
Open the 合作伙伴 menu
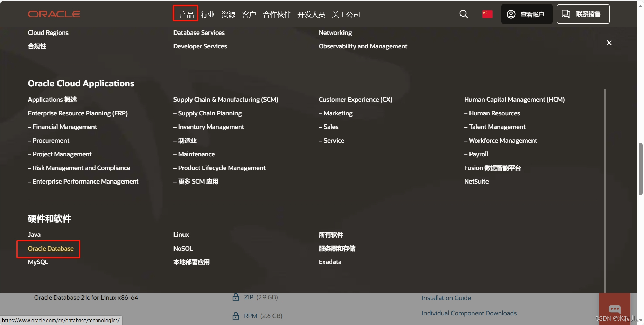(277, 15)
